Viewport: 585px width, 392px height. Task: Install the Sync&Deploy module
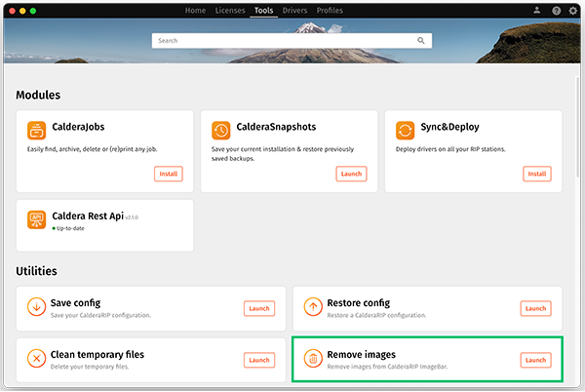pyautogui.click(x=537, y=174)
